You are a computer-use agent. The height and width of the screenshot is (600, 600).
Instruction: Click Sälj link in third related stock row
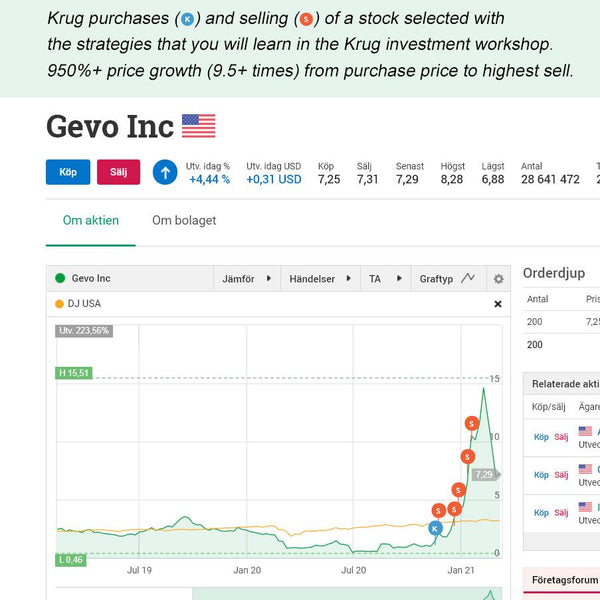pos(561,513)
